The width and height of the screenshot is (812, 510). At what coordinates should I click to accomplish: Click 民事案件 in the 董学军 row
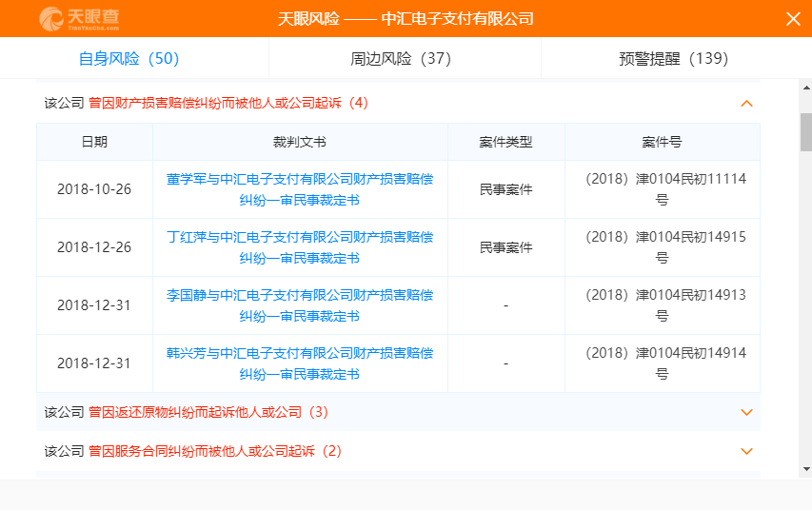tap(505, 189)
